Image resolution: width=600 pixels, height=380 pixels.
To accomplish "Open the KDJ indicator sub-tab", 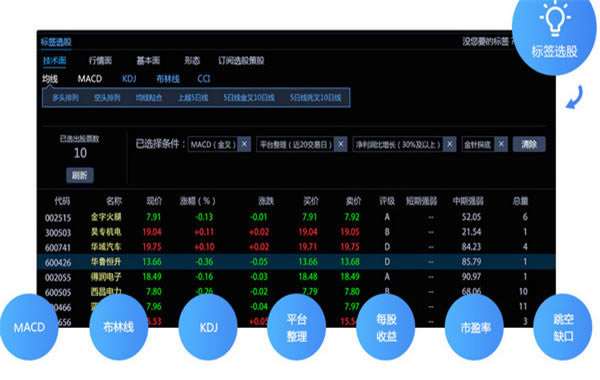I will [x=129, y=79].
